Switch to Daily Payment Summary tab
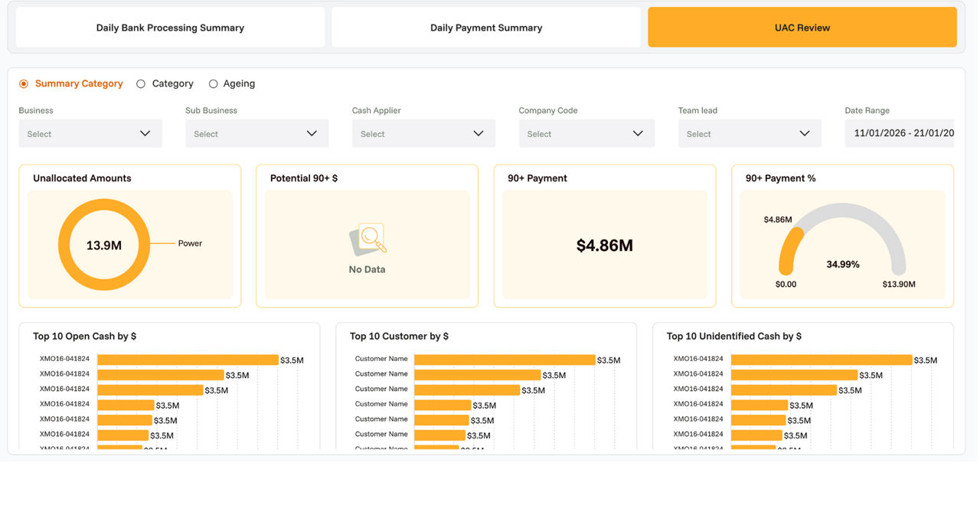 (x=486, y=28)
